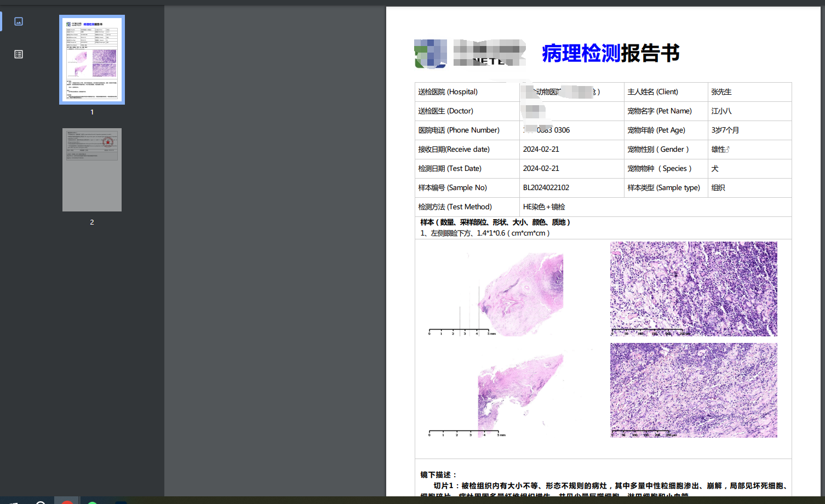Click the upper-right high-magnification histology image
This screenshot has width=825, height=504.
click(694, 289)
